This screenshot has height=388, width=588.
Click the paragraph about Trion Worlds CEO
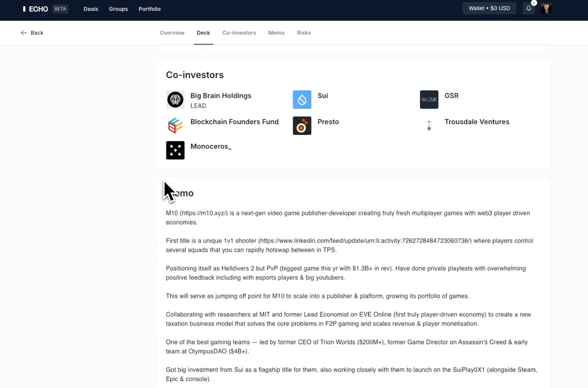click(x=347, y=347)
